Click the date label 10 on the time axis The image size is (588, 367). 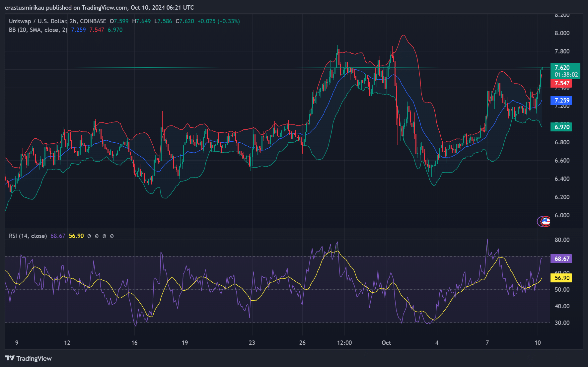(x=538, y=343)
